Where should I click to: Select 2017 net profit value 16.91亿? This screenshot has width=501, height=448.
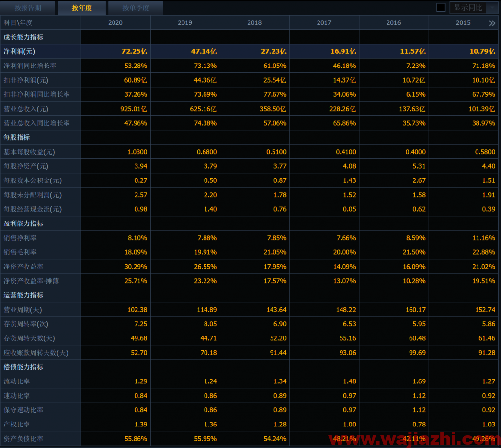343,51
